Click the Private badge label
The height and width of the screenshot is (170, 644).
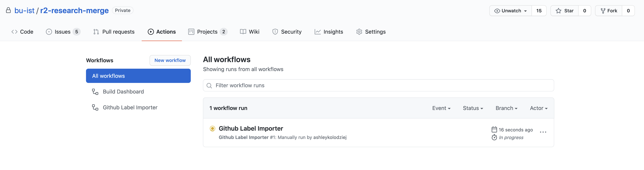point(123,10)
